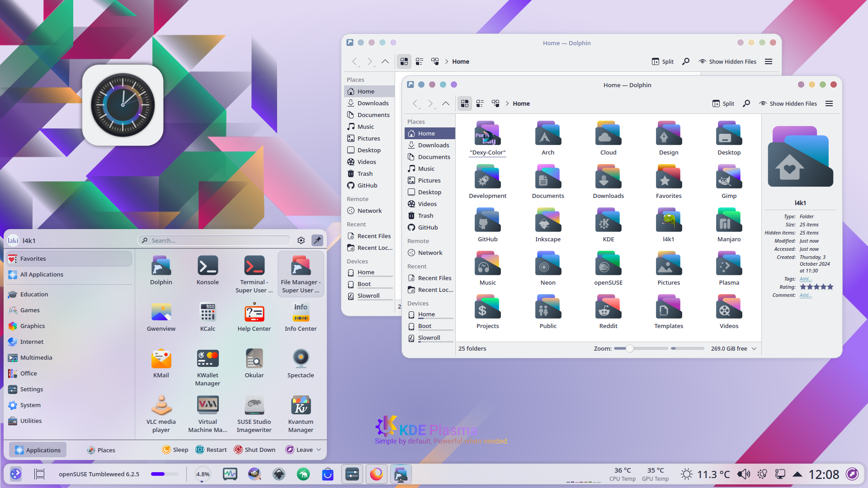Select Favorites category in app menu
868x488 pixels.
coord(69,258)
